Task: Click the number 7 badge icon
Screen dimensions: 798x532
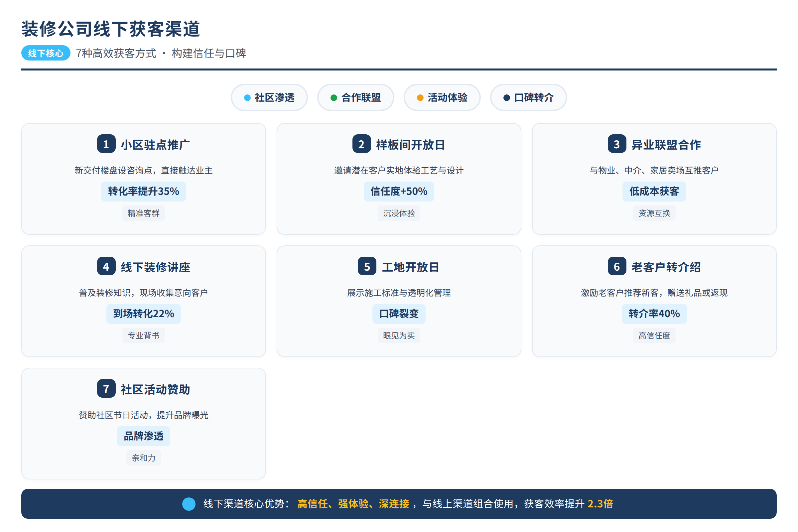Action: (x=106, y=389)
